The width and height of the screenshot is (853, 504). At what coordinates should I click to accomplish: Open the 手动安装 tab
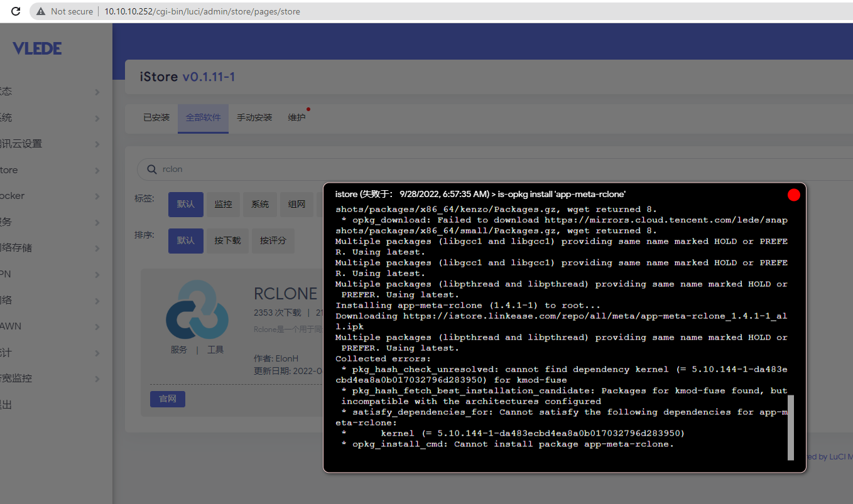(x=254, y=117)
